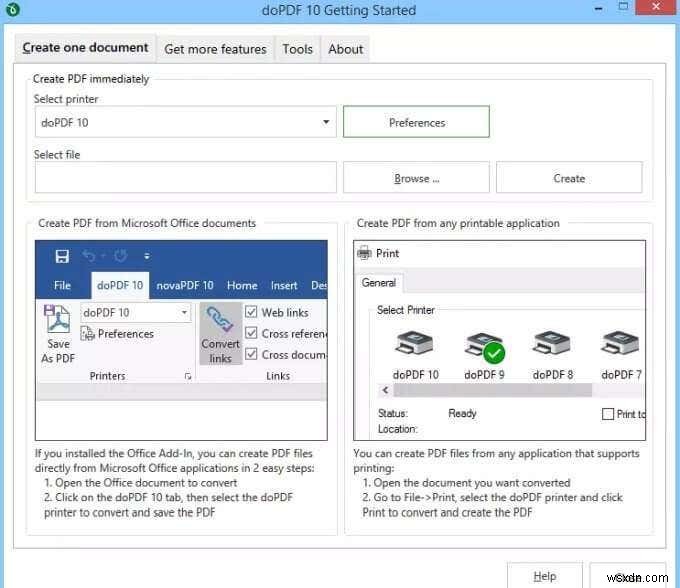680x588 pixels.
Task: Click the left scroll arrow under printers
Action: click(x=385, y=390)
